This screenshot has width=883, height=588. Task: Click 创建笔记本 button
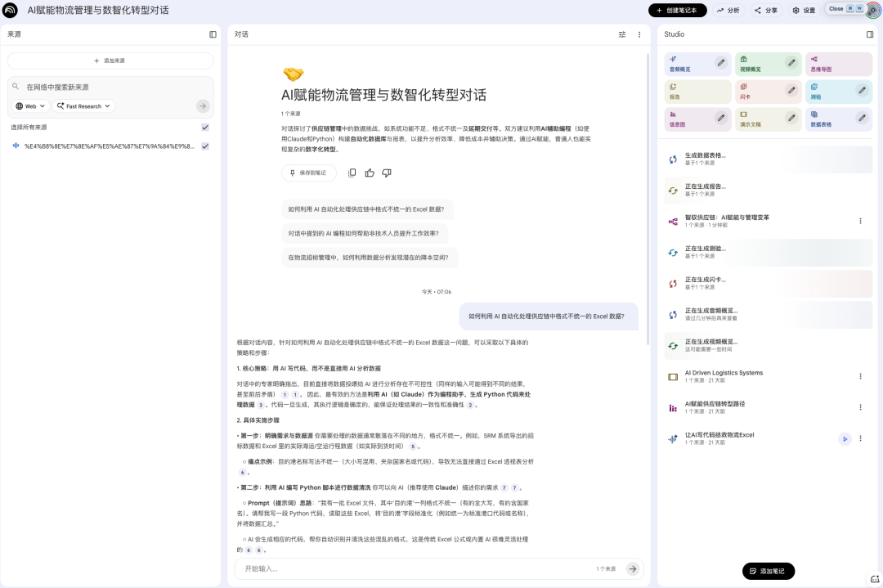678,10
